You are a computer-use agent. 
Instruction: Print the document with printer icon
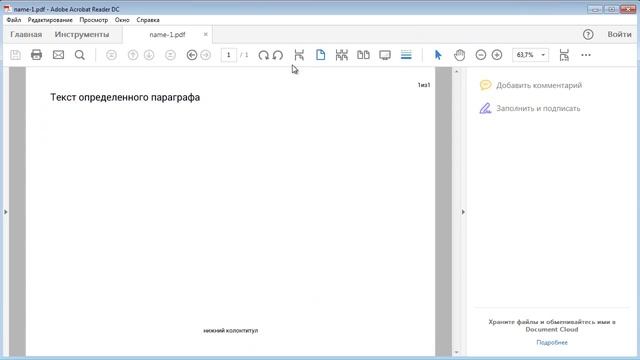coord(36,55)
